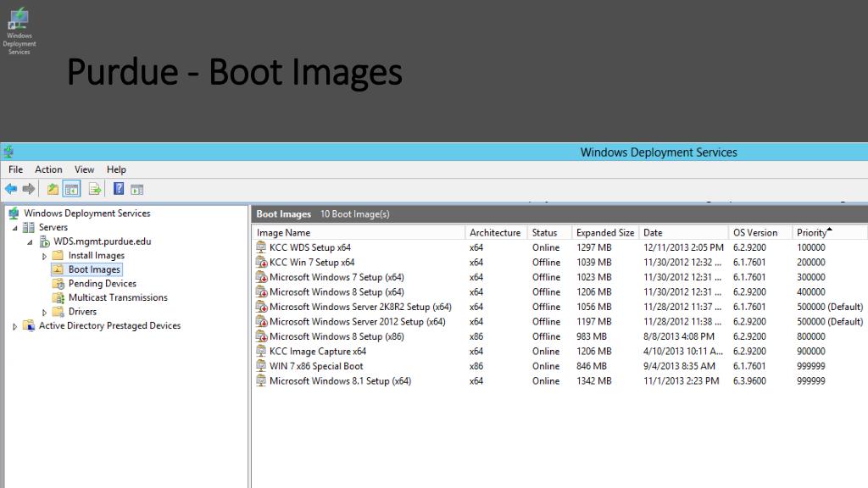Click the 800000 priority value
The height and width of the screenshot is (488, 868).
coord(811,336)
